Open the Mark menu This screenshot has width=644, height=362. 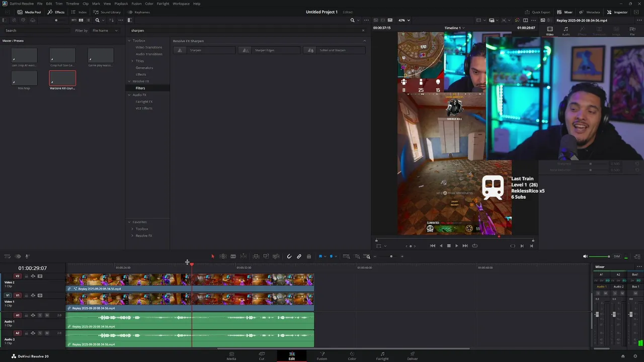pyautogui.click(x=96, y=4)
